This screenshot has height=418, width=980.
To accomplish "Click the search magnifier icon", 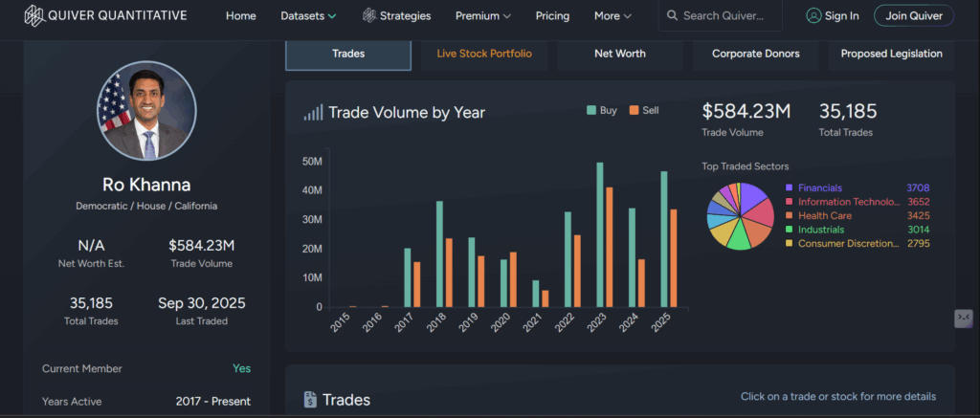I will [673, 15].
